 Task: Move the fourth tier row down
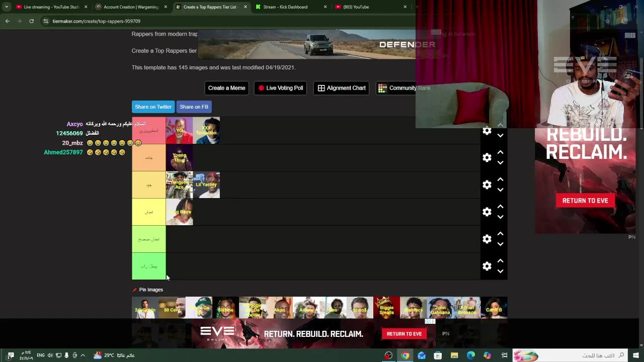point(500,217)
